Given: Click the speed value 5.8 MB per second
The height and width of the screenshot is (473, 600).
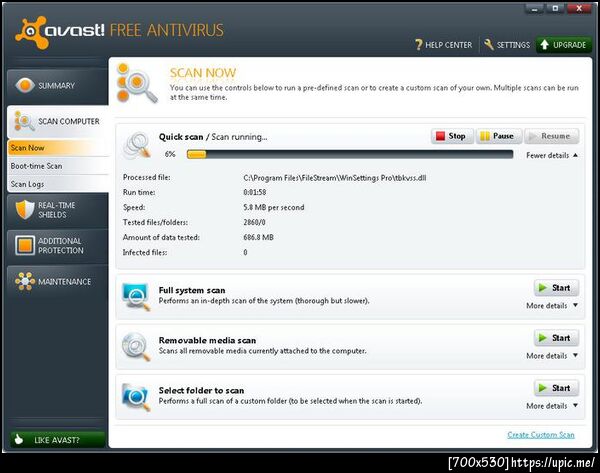Looking at the screenshot, I should 274,207.
